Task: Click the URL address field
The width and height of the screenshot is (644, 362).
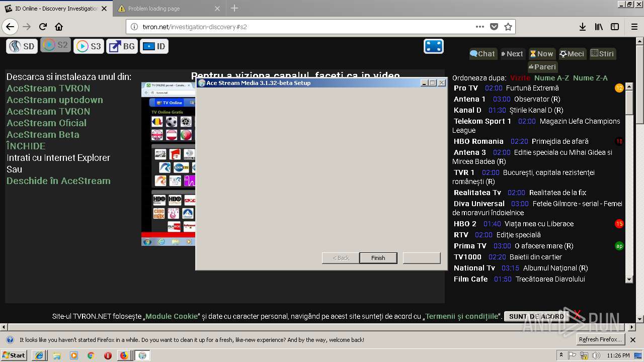Action: [x=307, y=27]
